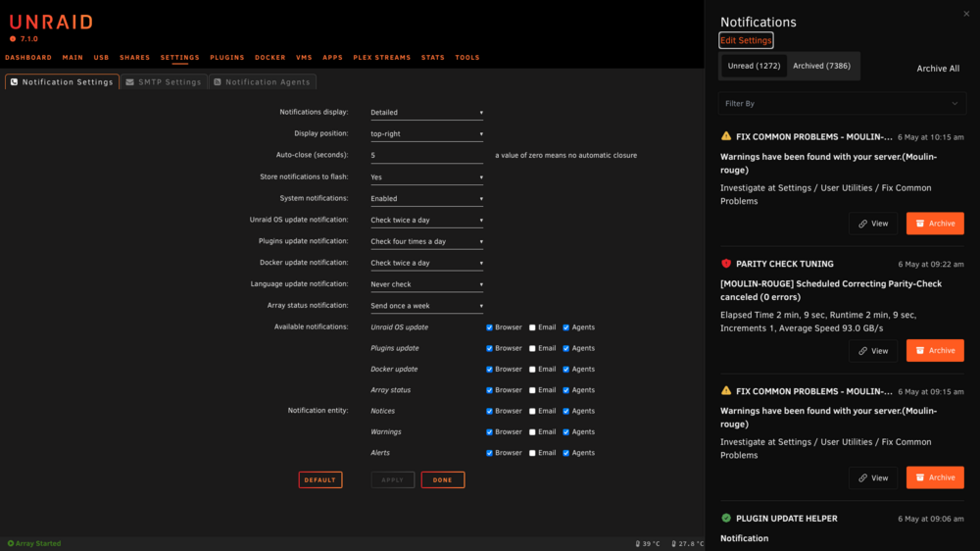The image size is (980, 551).
Task: Expand the Filter By dropdown
Action: (x=841, y=103)
